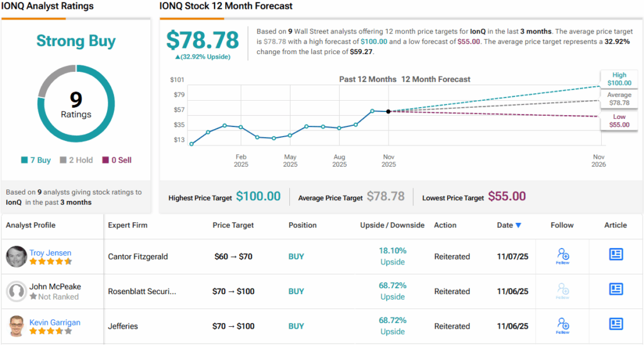
Task: Click the 2 Hold legend swatch
Action: [63, 161]
